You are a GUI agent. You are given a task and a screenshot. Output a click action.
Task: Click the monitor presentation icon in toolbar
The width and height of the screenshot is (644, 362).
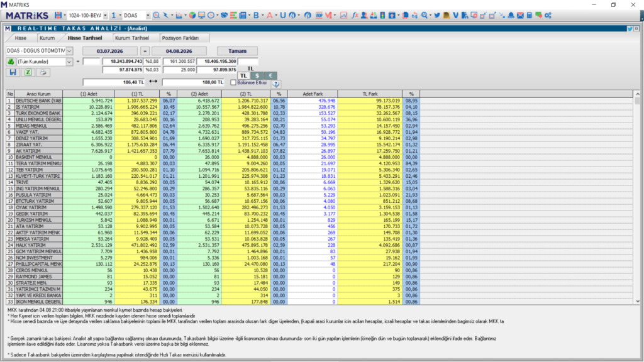point(201,15)
